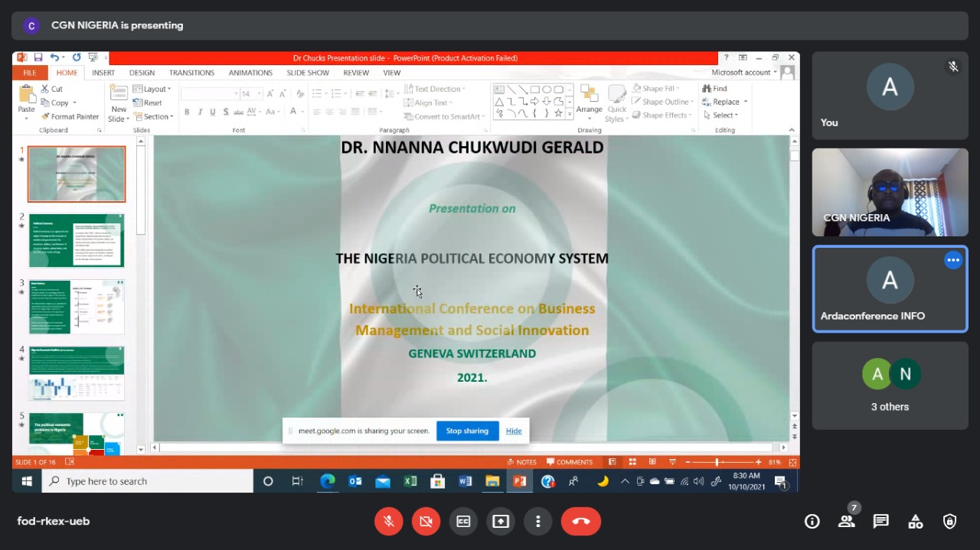
Task: Open Quick Styles gallery
Action: coord(616,103)
